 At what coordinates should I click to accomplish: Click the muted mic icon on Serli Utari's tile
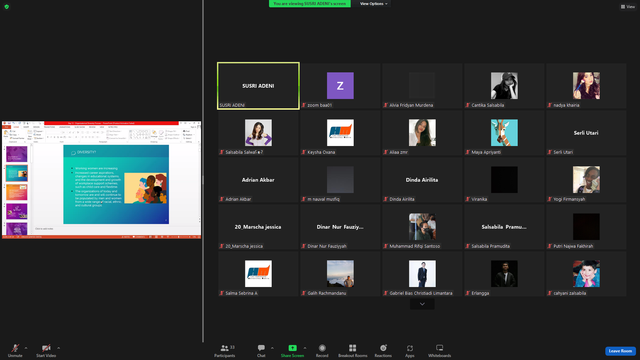pos(550,152)
